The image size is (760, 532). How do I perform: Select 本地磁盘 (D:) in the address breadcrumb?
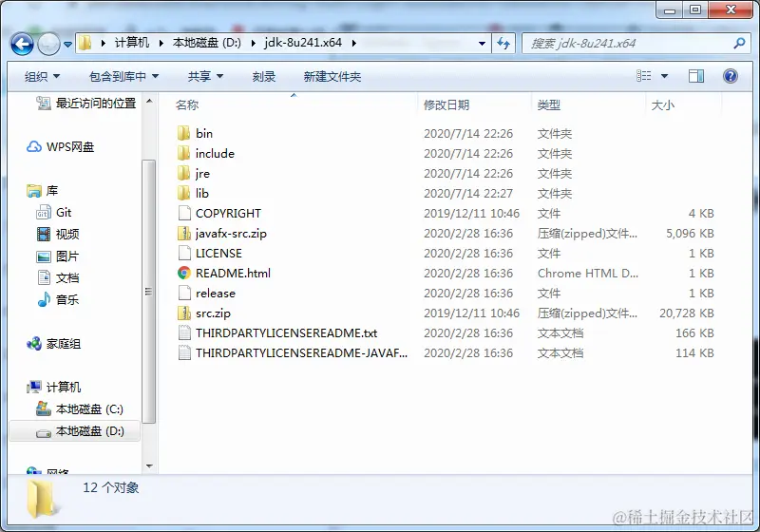pos(206,43)
